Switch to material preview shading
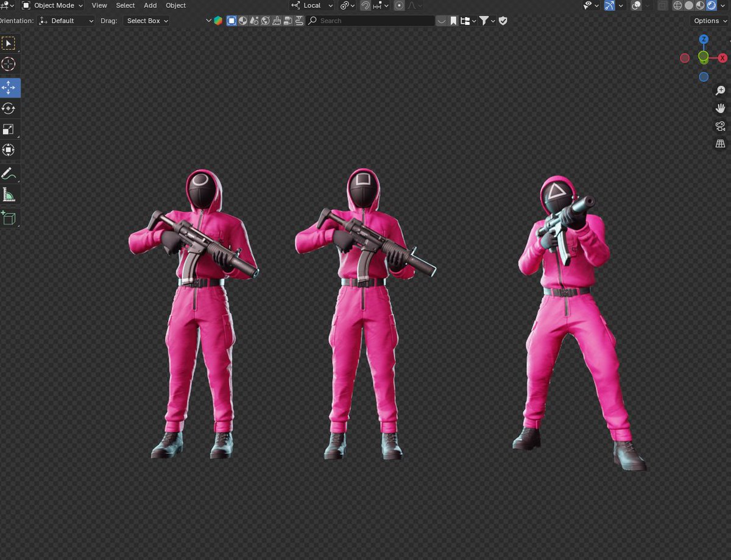Image resolution: width=731 pixels, height=560 pixels. pyautogui.click(x=700, y=5)
